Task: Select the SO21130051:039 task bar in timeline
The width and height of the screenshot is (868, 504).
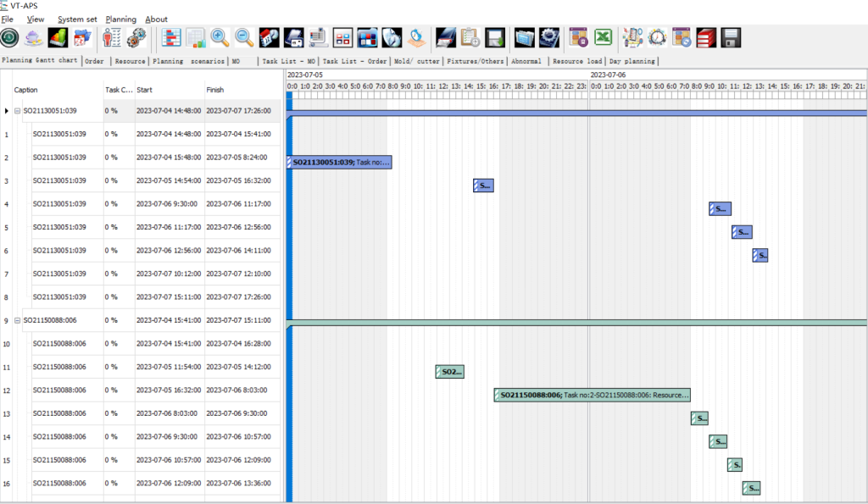Action: [339, 162]
